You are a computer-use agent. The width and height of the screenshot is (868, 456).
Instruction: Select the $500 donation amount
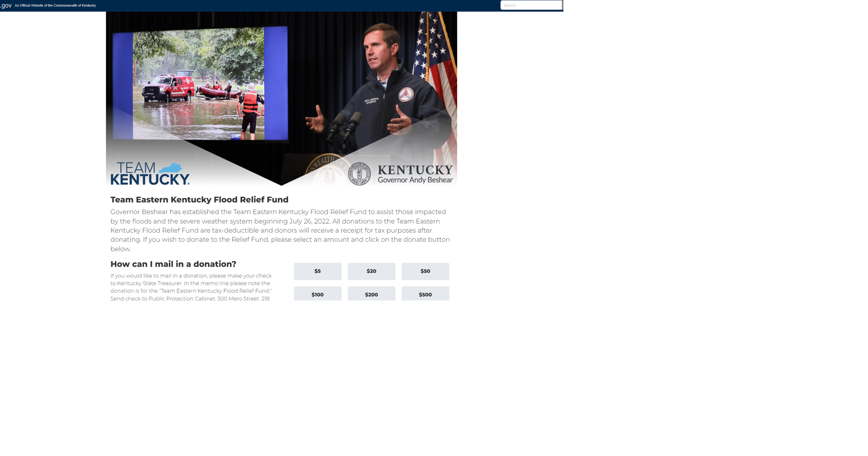[x=425, y=294]
